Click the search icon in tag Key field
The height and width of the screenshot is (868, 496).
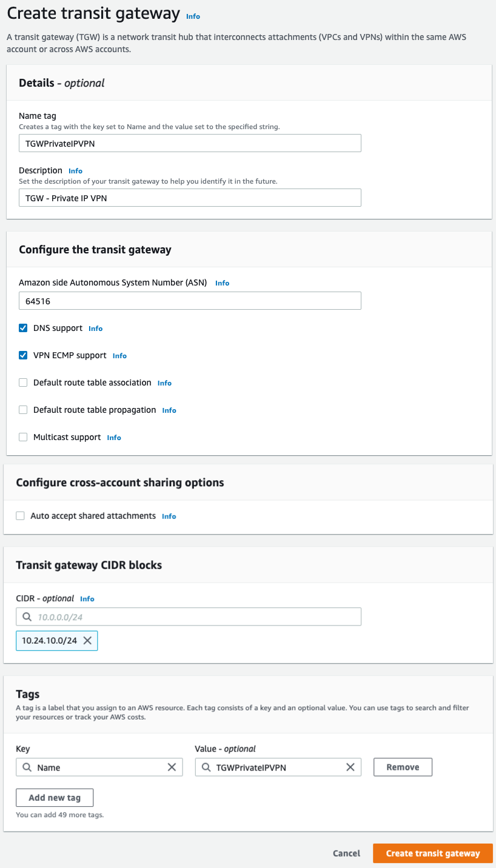27,767
